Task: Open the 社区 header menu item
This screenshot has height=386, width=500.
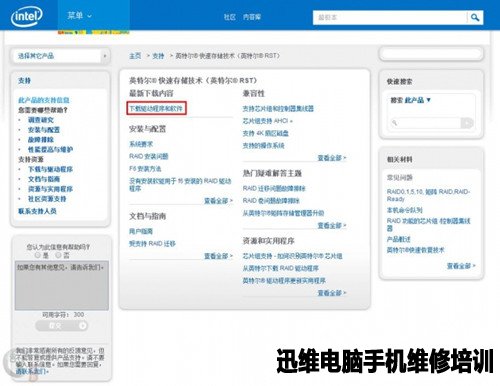Action: tap(230, 17)
